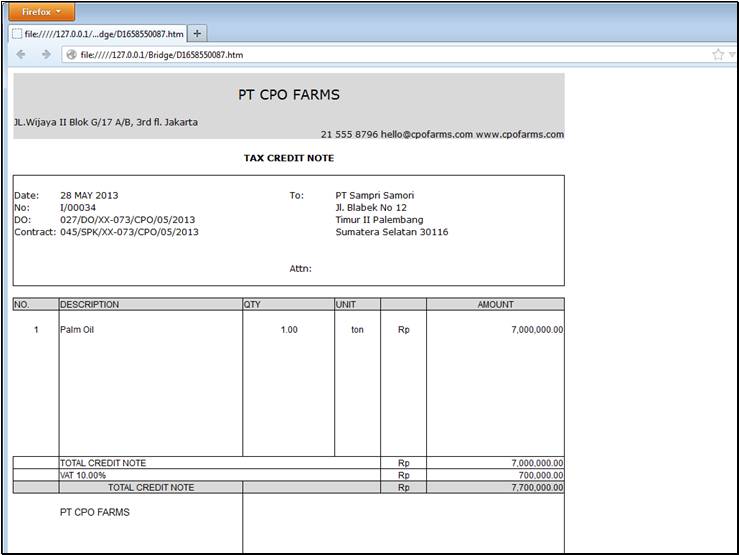This screenshot has width=739, height=555.
Task: Select note number I/00034
Action: [x=78, y=207]
